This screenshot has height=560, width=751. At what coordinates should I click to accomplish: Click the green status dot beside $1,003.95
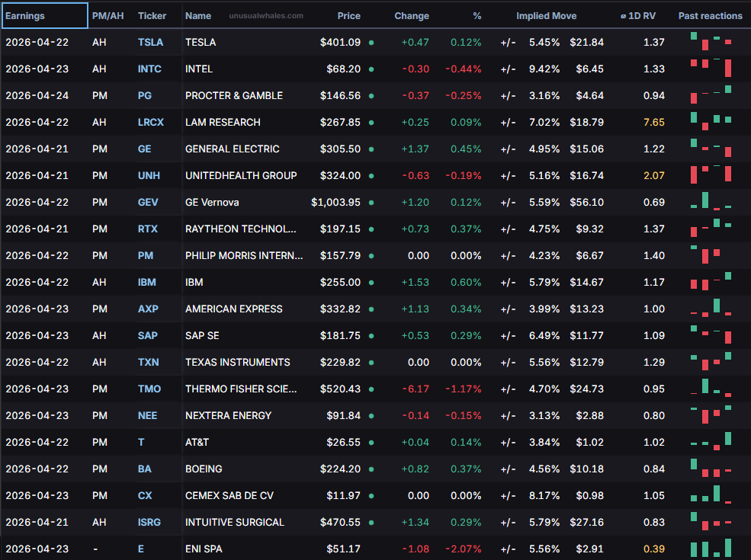(371, 203)
